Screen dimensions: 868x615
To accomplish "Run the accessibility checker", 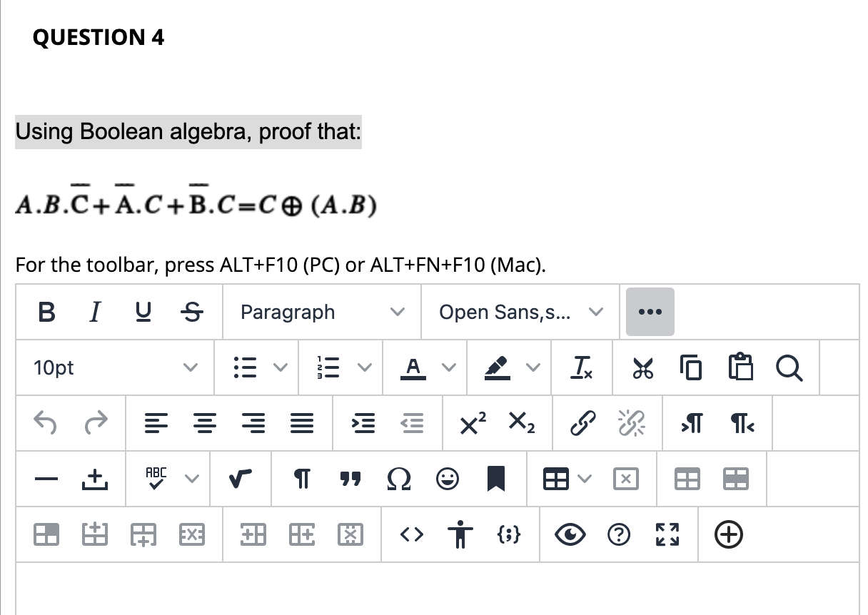I will pyautogui.click(x=460, y=534).
